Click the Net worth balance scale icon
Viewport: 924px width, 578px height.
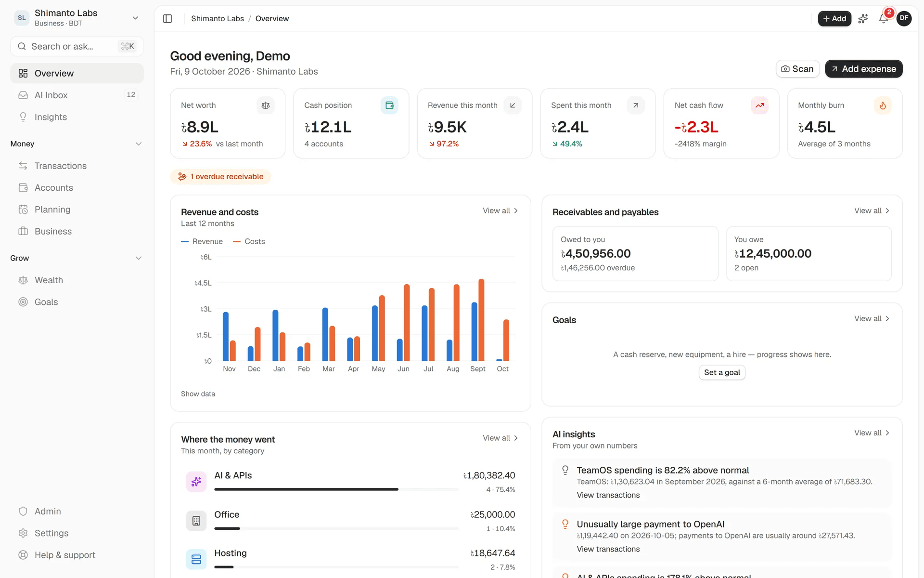click(x=266, y=105)
